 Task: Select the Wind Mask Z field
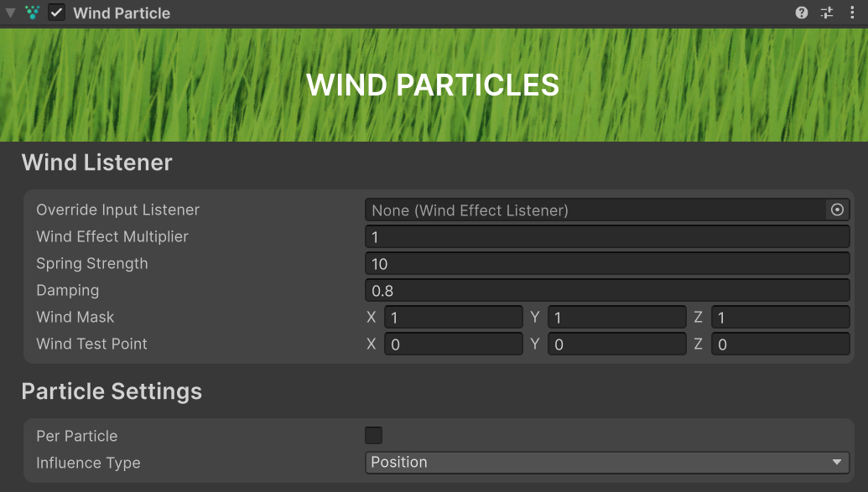click(780, 318)
